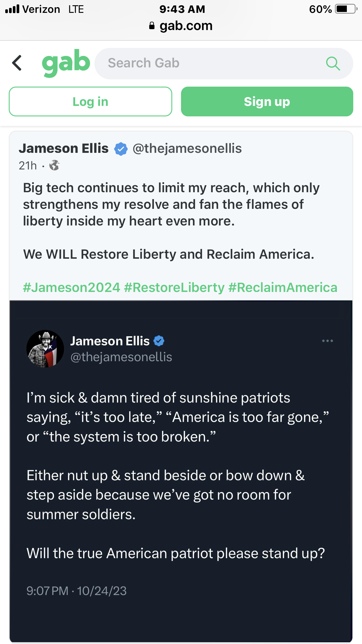The height and width of the screenshot is (644, 362).
Task: Open the @thejamesonellis handle in post header
Action: 187,148
